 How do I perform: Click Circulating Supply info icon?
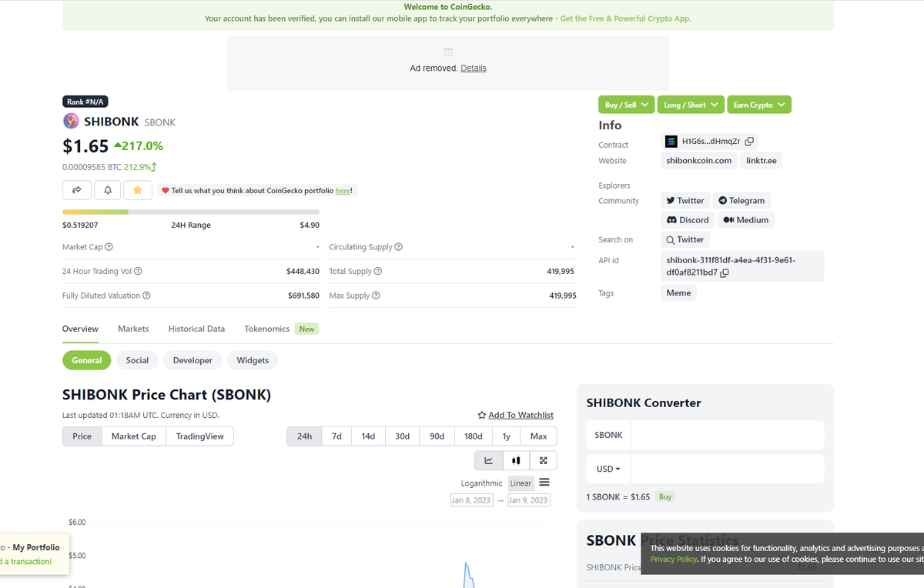tap(398, 247)
